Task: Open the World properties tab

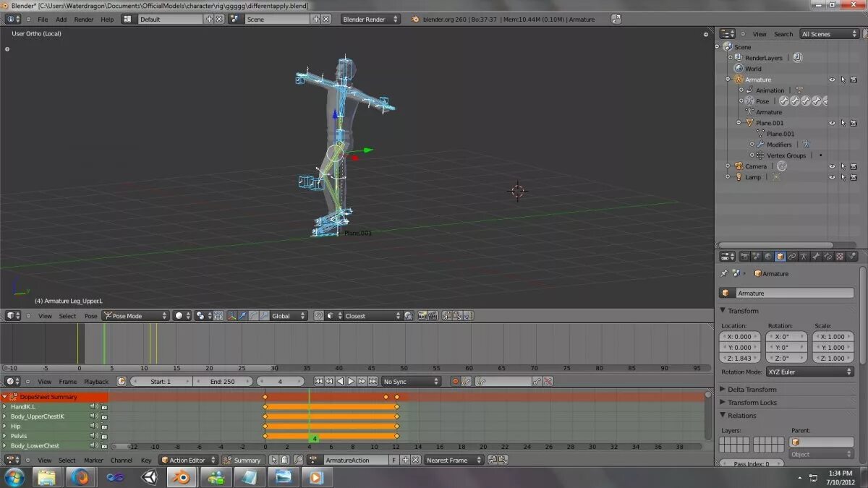Action: 768,256
